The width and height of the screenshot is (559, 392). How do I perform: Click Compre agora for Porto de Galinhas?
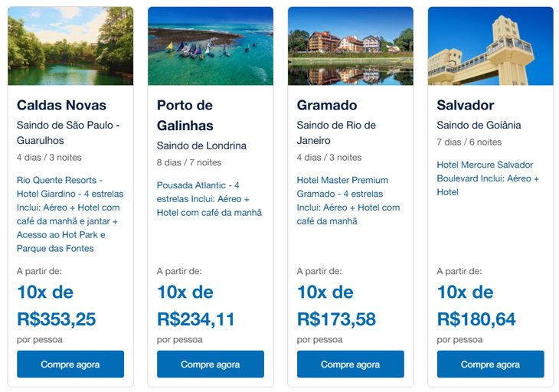211,364
